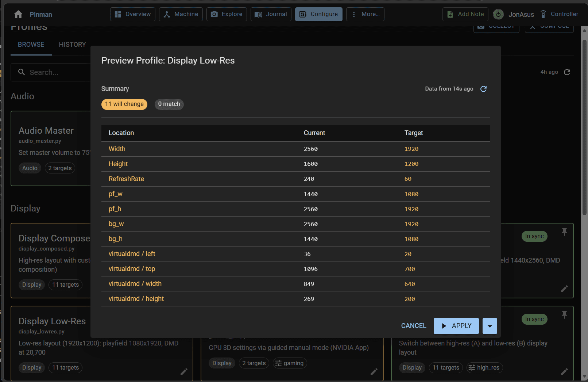
Task: Pin the profile card describing playfield 1440x2560
Action: (x=564, y=232)
